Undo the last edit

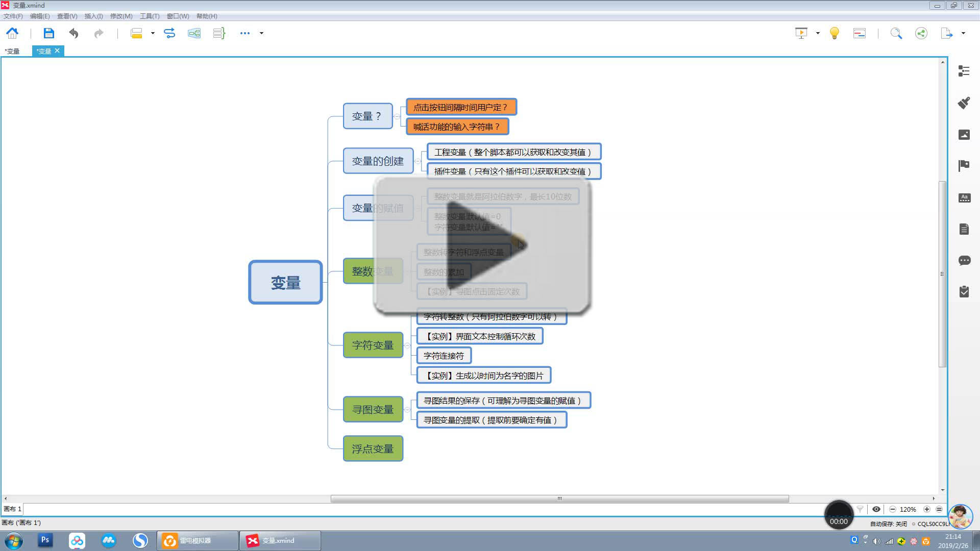[x=74, y=33]
